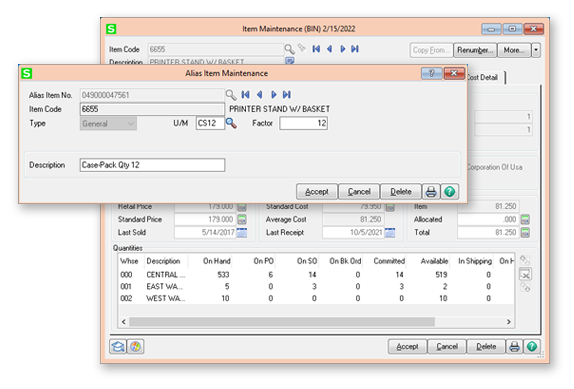Go to next alias item record

point(273,95)
